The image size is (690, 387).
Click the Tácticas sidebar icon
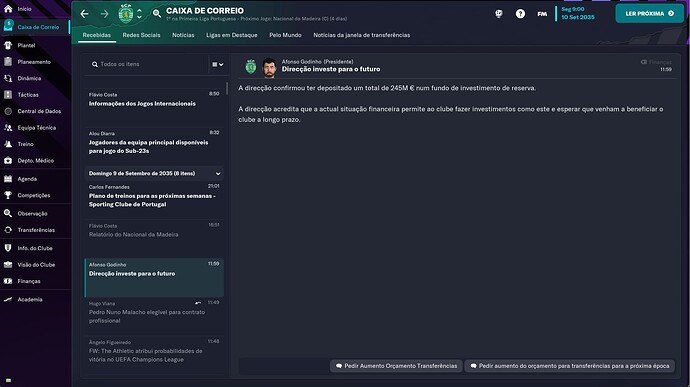coord(8,95)
